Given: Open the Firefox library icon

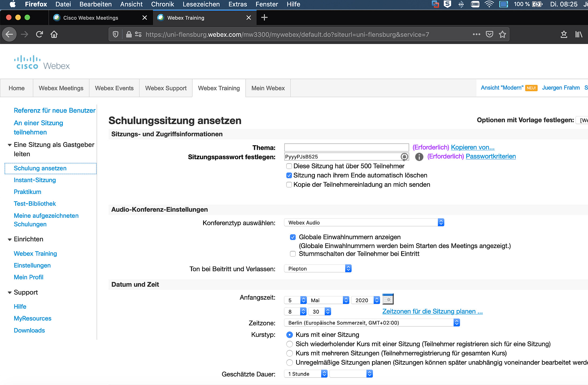Looking at the screenshot, I should tap(579, 34).
